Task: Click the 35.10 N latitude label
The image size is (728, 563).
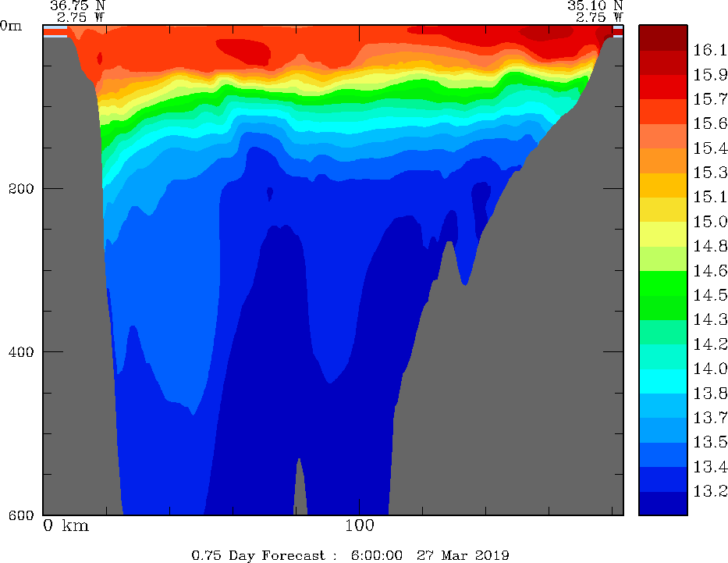Action: coord(595,5)
